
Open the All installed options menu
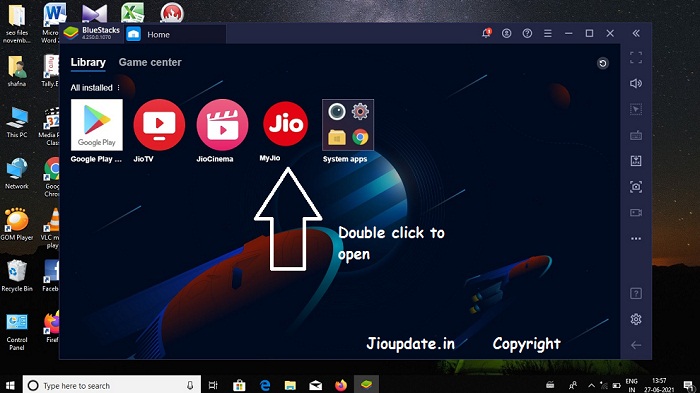click(x=118, y=88)
